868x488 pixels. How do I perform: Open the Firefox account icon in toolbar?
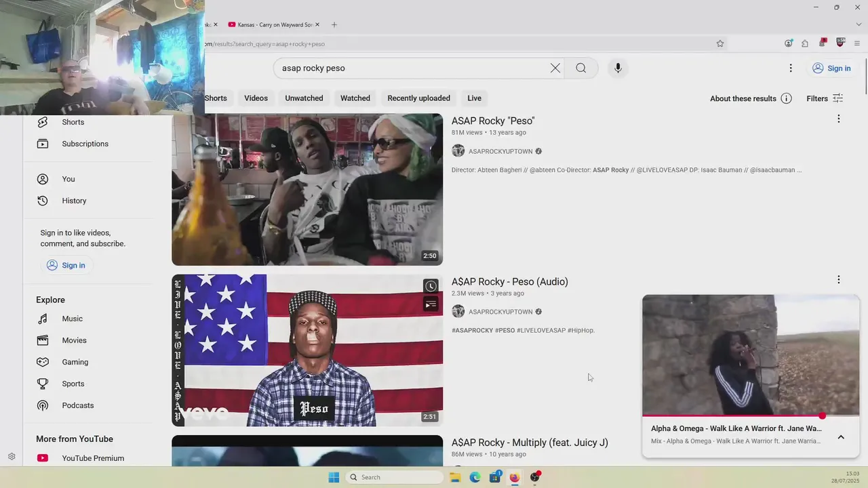pyautogui.click(x=788, y=43)
